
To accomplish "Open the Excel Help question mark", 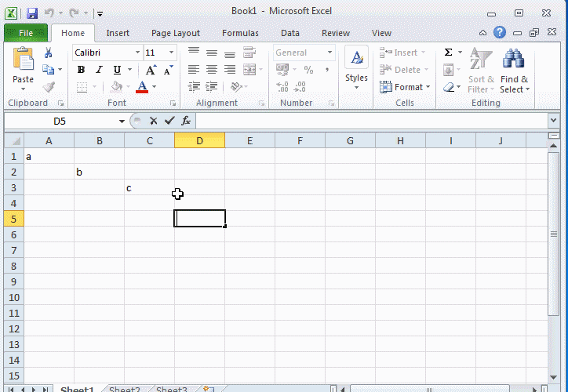I will pos(500,33).
